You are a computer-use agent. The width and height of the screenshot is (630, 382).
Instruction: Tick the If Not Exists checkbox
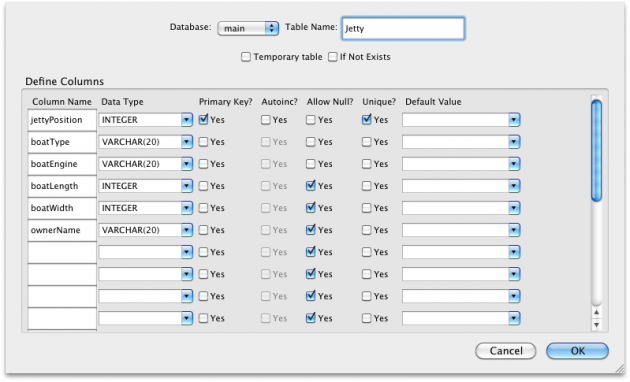(333, 57)
